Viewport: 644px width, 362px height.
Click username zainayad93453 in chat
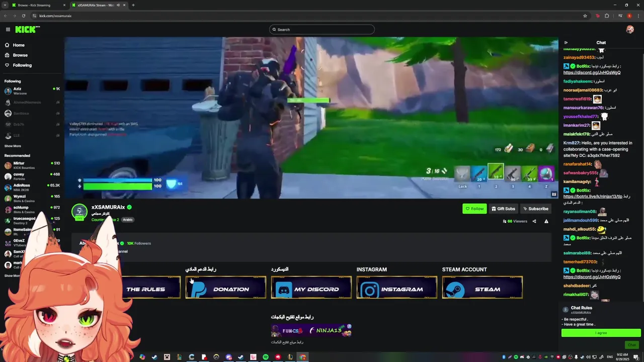(x=579, y=57)
